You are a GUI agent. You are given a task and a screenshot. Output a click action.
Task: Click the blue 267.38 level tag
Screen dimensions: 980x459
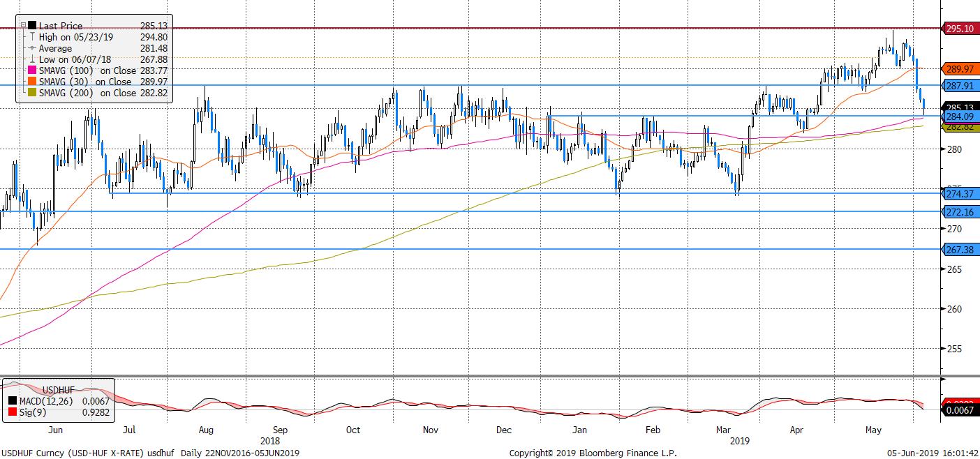click(960, 250)
